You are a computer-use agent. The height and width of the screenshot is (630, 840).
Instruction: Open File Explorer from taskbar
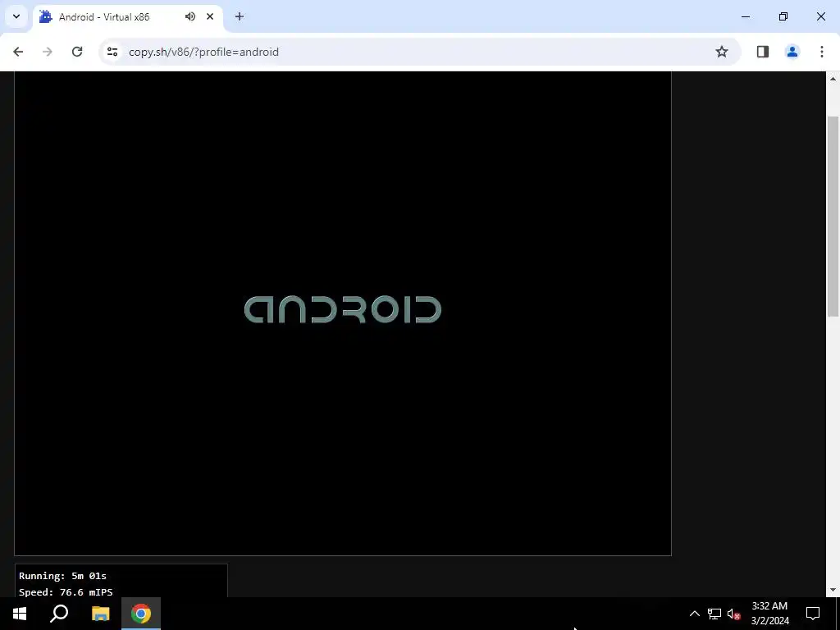(100, 614)
